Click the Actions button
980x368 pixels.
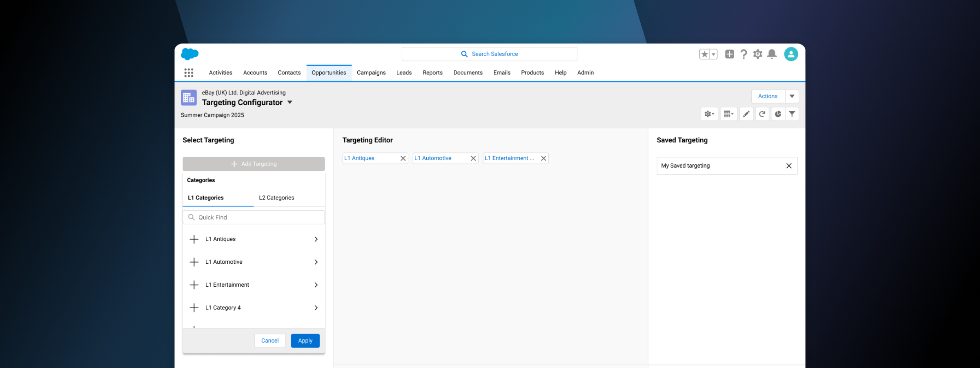point(768,96)
